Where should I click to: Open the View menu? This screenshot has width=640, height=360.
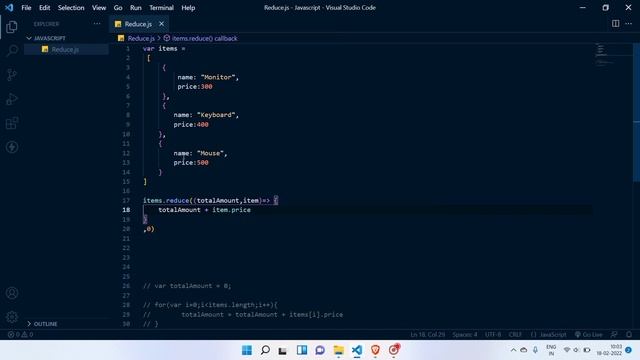point(99,8)
